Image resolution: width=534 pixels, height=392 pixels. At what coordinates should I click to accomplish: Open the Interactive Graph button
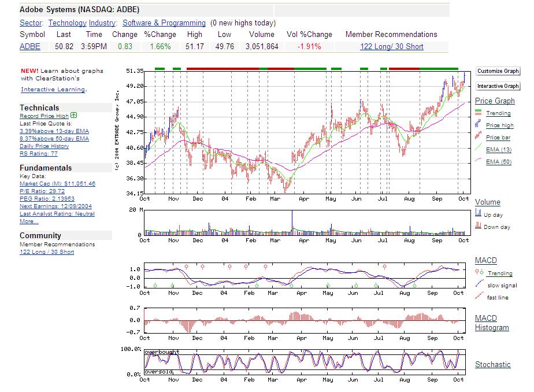[x=498, y=86]
